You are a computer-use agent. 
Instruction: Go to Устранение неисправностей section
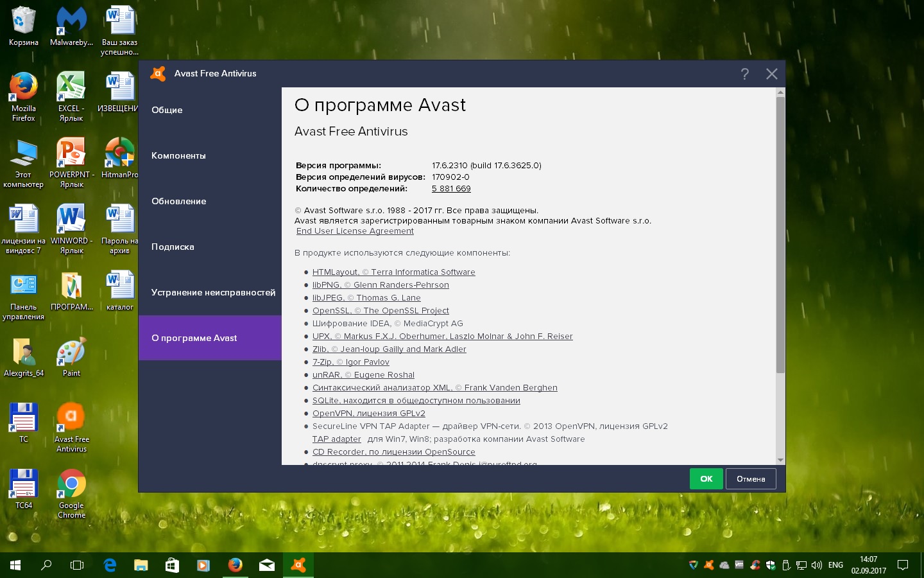[x=213, y=292]
